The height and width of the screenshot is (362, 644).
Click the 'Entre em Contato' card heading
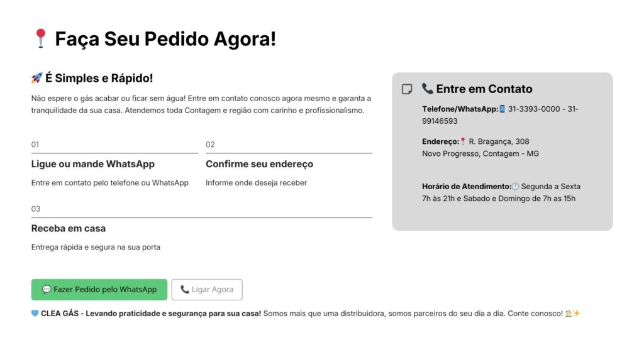click(484, 89)
